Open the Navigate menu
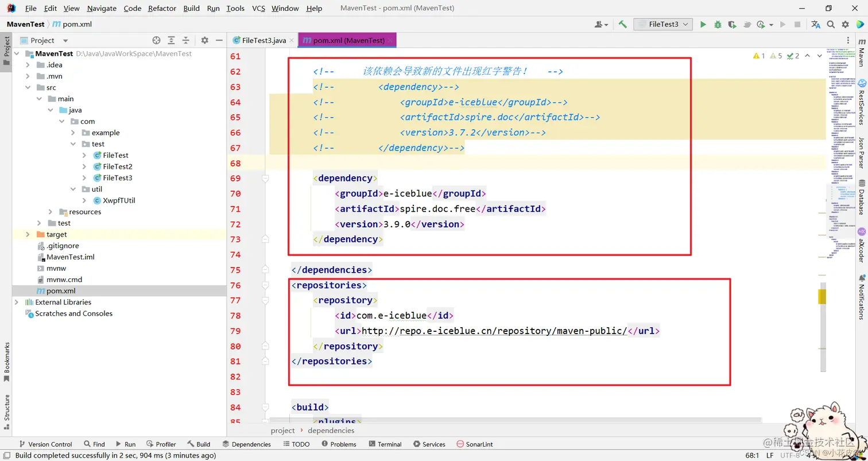The width and height of the screenshot is (868, 461). (102, 8)
